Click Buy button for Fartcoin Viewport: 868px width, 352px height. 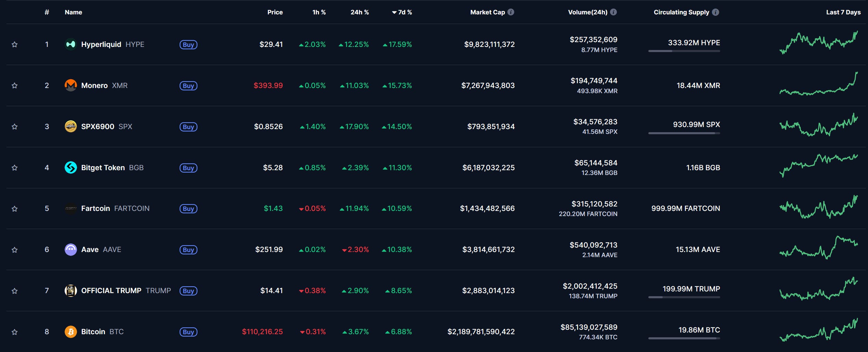click(x=189, y=209)
